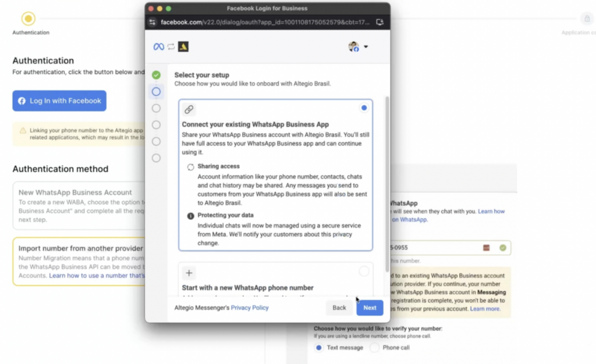Click the Sharing access sync icon
The image size is (596, 364).
(190, 167)
